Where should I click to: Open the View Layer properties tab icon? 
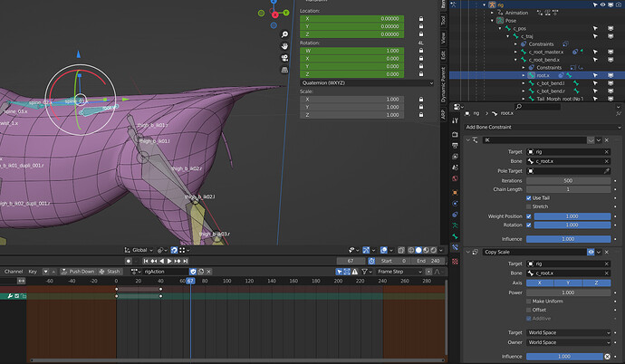coord(455,157)
